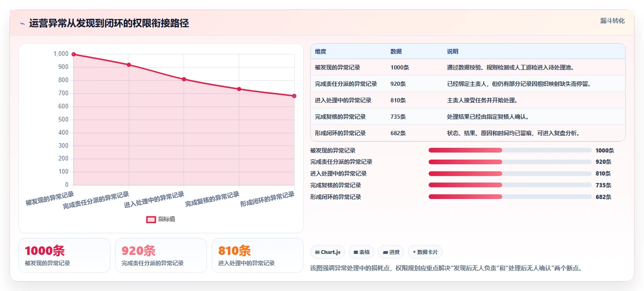This screenshot has width=644, height=291.
Task: Click x-axis label 完成复核的异常记录
Action: (212, 200)
